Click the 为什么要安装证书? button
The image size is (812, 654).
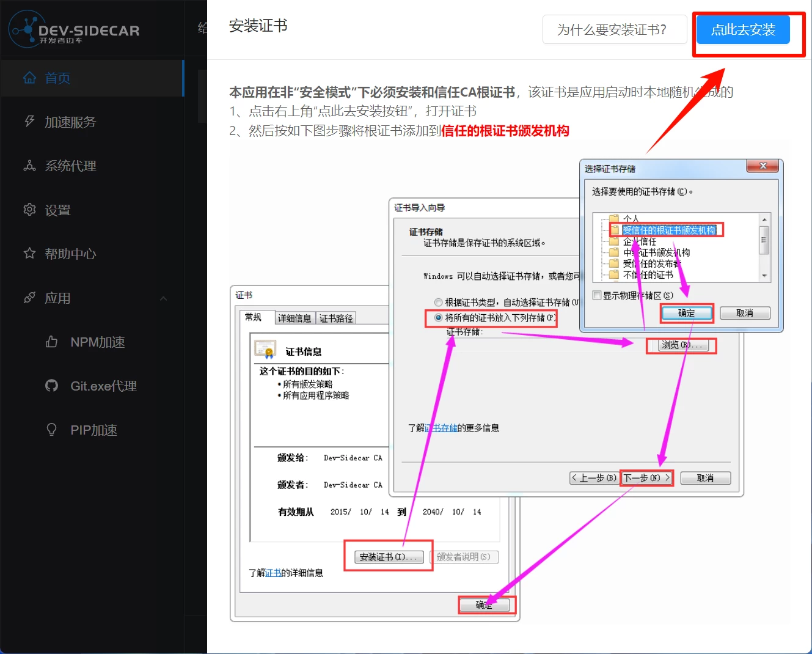coord(614,30)
